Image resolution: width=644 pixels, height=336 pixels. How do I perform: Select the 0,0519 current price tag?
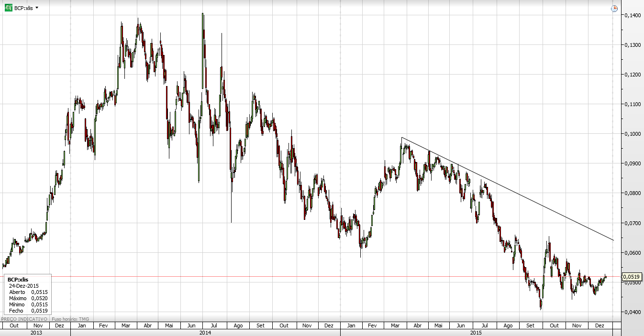tap(632, 276)
